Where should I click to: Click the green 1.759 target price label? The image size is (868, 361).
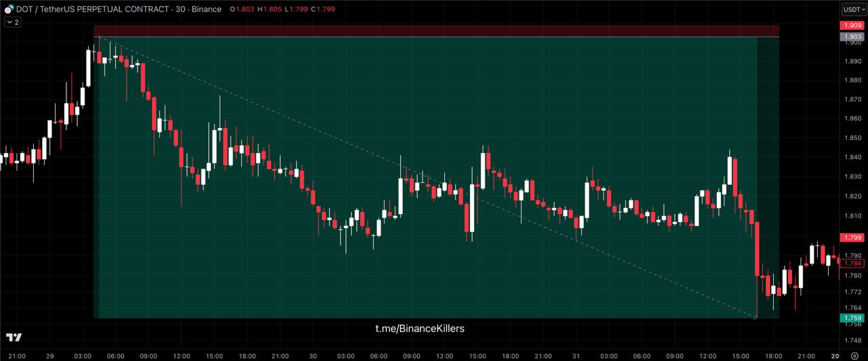(852, 318)
